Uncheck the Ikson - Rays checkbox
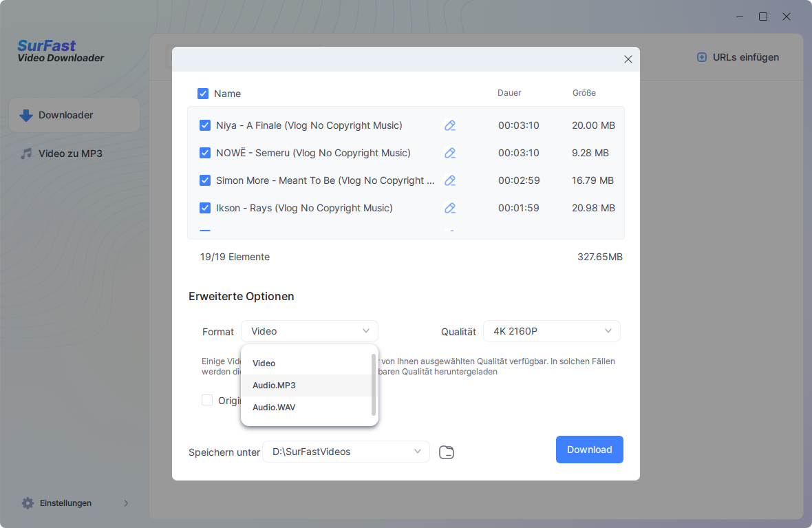 click(x=205, y=208)
